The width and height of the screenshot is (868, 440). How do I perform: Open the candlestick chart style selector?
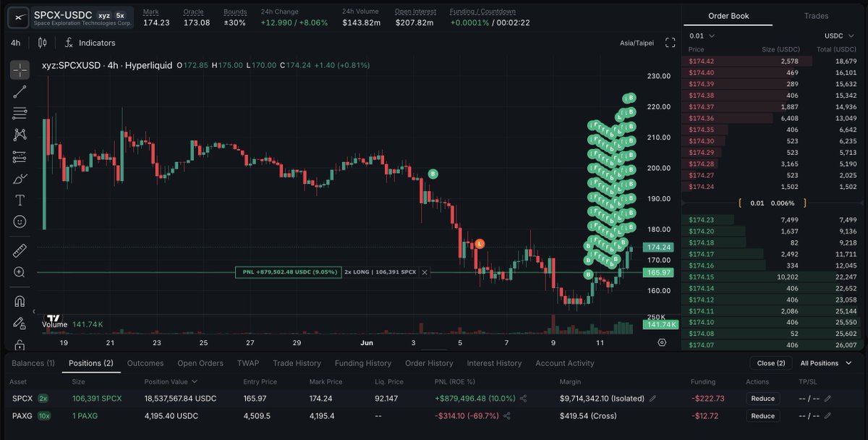[42, 43]
